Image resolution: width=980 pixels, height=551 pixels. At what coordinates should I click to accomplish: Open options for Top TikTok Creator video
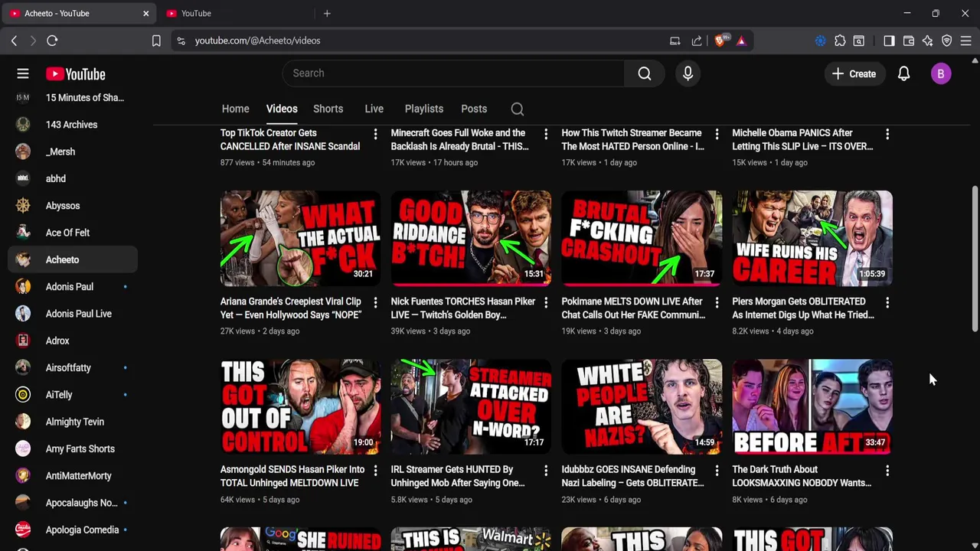click(375, 135)
